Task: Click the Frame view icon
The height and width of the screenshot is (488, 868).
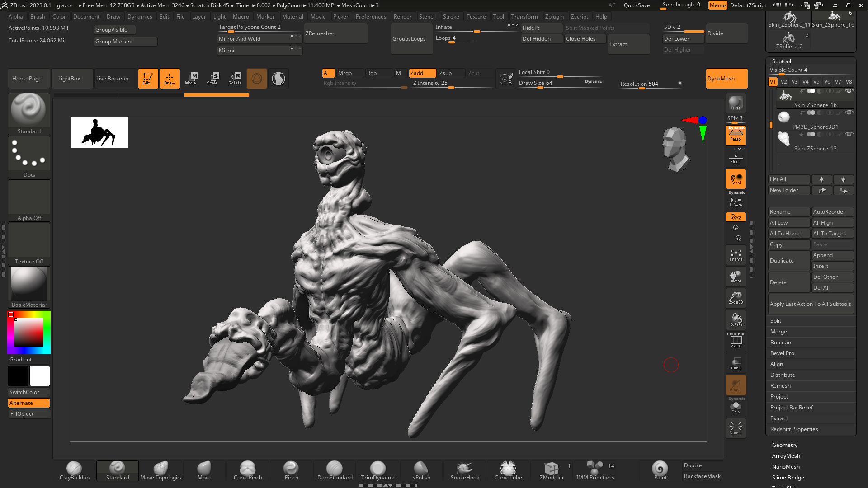Action: point(736,255)
